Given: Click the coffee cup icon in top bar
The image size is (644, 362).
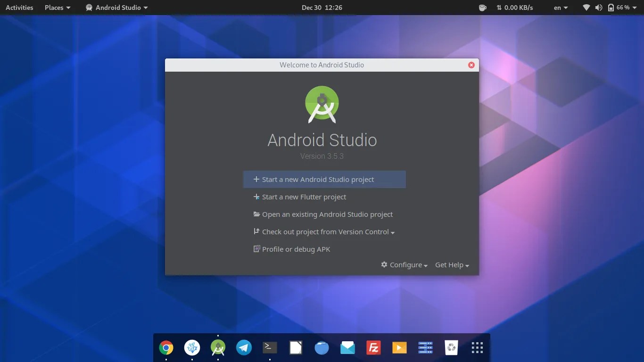Looking at the screenshot, I should 482,8.
